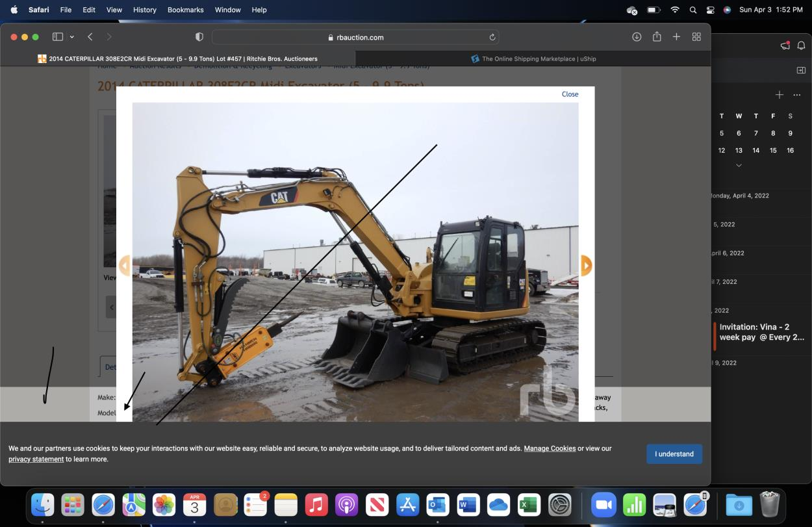
Task: Open Spotlight search in the menu bar
Action: 693,10
